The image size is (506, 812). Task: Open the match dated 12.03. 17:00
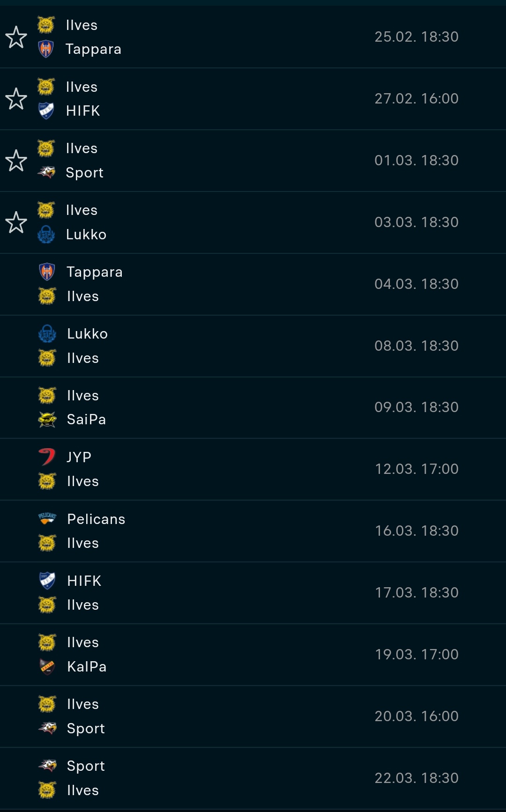point(253,469)
